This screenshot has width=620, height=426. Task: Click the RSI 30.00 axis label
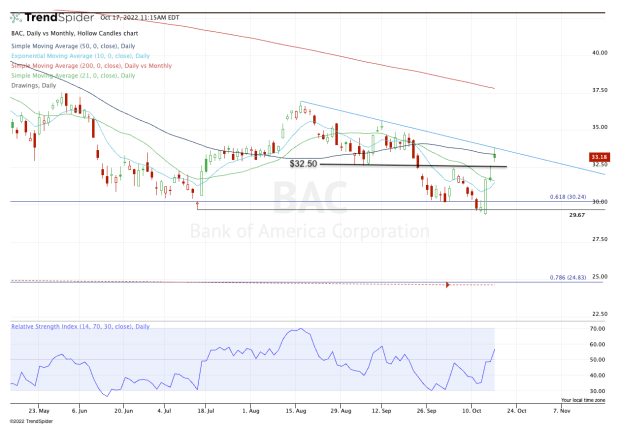coord(597,391)
